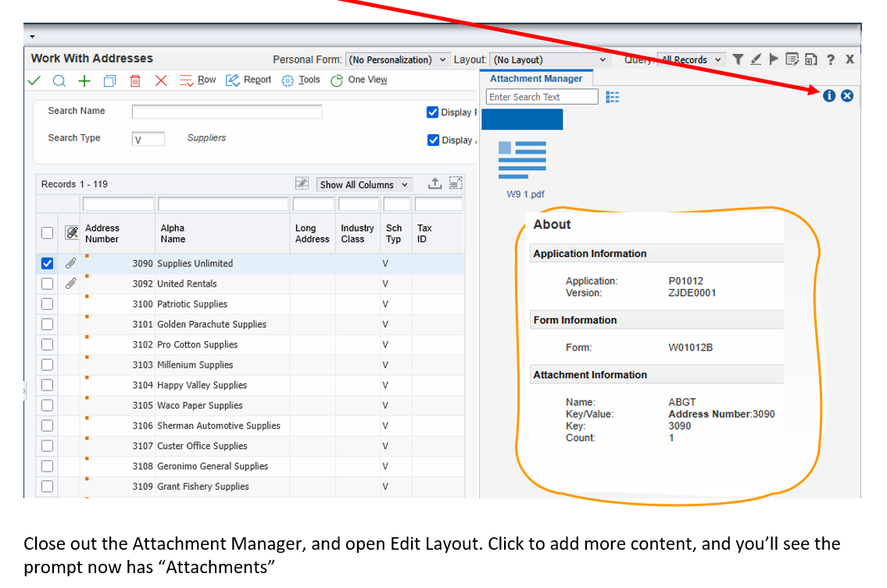This screenshot has width=887, height=588.
Task: Open the Personal Form dropdown
Action: (x=398, y=60)
